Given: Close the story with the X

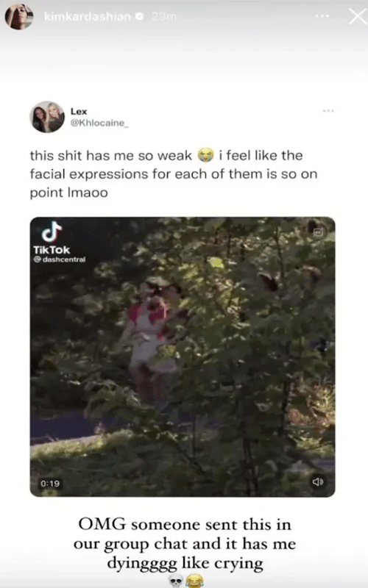Looking at the screenshot, I should pos(357,16).
